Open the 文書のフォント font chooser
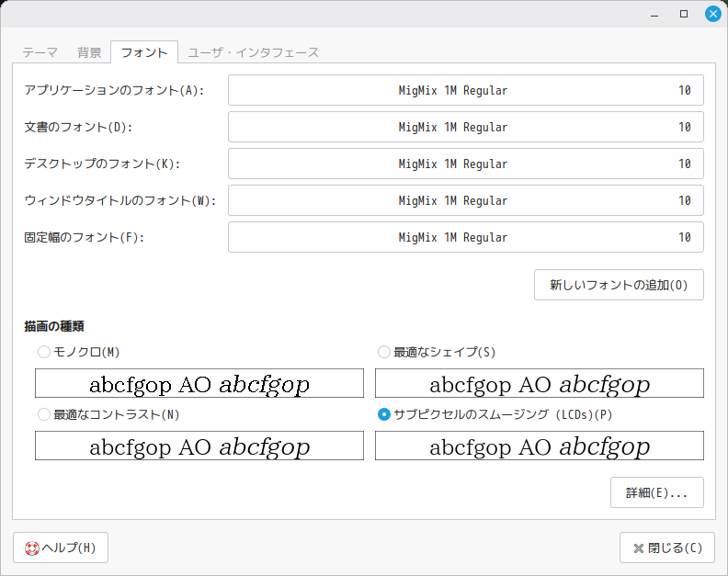This screenshot has height=576, width=728. (465, 127)
